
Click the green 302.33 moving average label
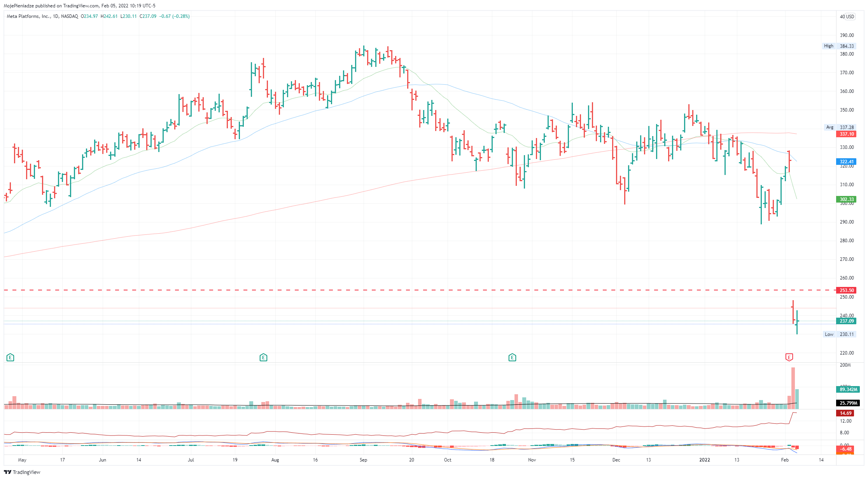coord(846,199)
